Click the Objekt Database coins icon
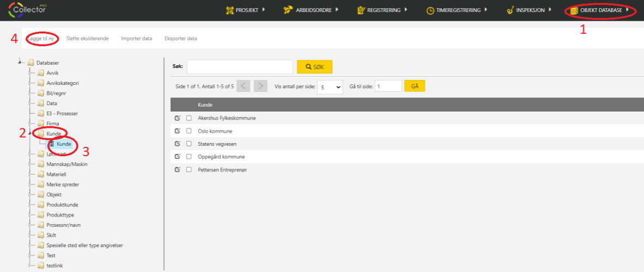The height and width of the screenshot is (272, 644). tap(574, 11)
